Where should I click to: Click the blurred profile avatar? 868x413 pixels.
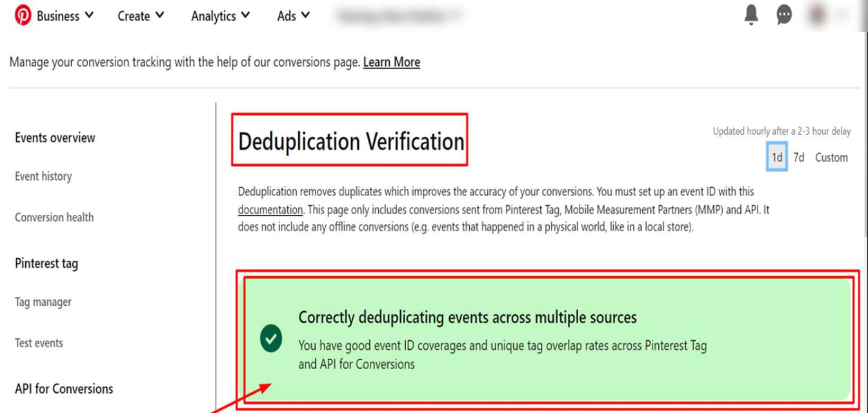tap(818, 15)
